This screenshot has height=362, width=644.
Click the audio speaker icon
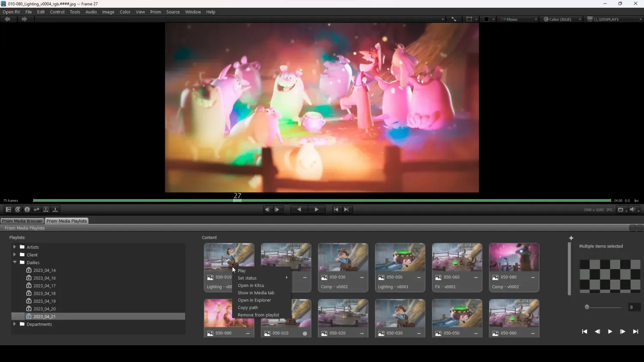point(632,210)
